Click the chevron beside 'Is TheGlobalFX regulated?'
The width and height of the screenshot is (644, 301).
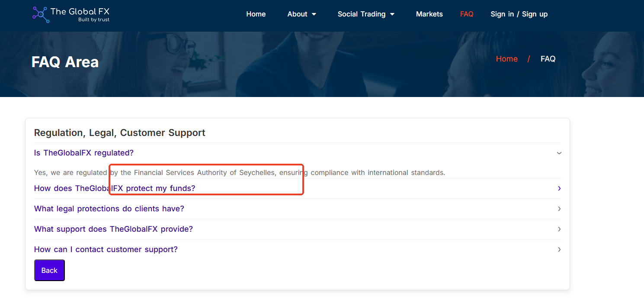click(559, 153)
